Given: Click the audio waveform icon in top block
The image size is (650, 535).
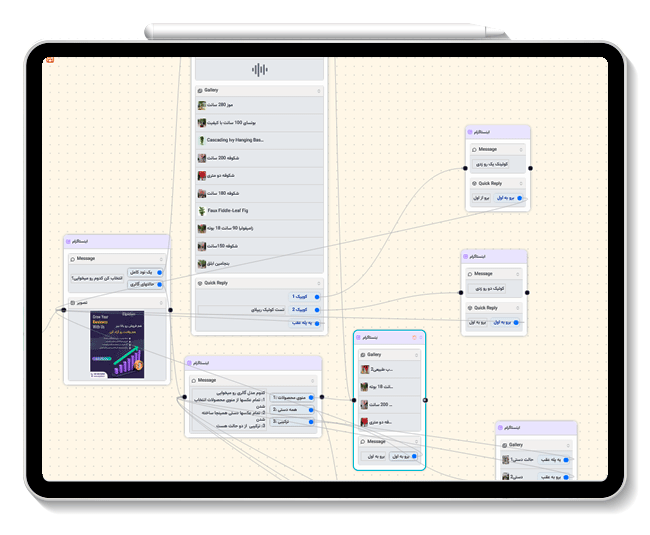Looking at the screenshot, I should 260,69.
